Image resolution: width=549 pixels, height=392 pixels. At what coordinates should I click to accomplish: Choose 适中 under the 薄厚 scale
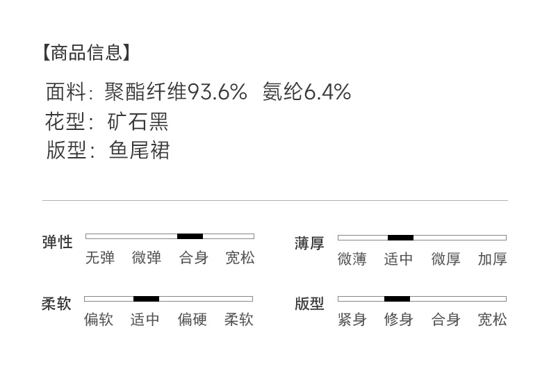[398, 259]
